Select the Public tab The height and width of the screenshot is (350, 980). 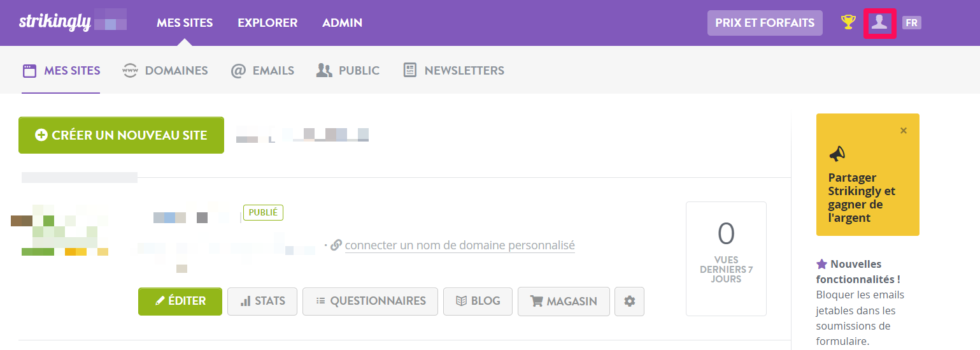click(x=348, y=71)
